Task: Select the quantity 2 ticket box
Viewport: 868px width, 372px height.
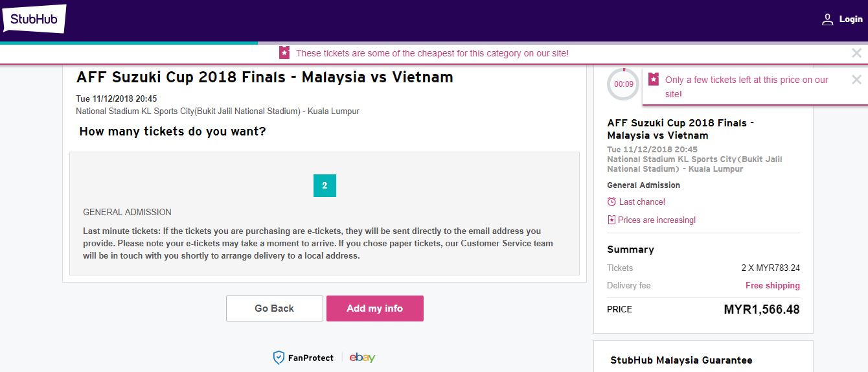Action: 325,185
